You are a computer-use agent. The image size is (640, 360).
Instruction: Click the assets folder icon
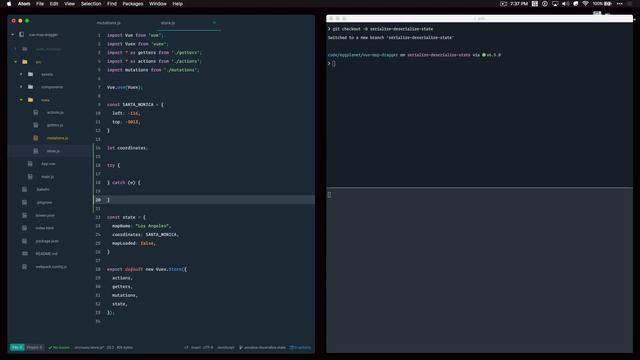pos(31,74)
